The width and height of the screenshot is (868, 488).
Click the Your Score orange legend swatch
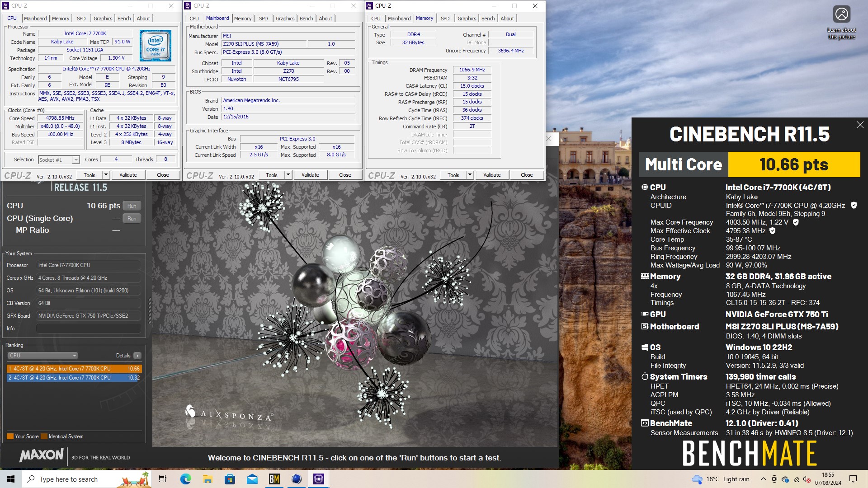pos(10,436)
